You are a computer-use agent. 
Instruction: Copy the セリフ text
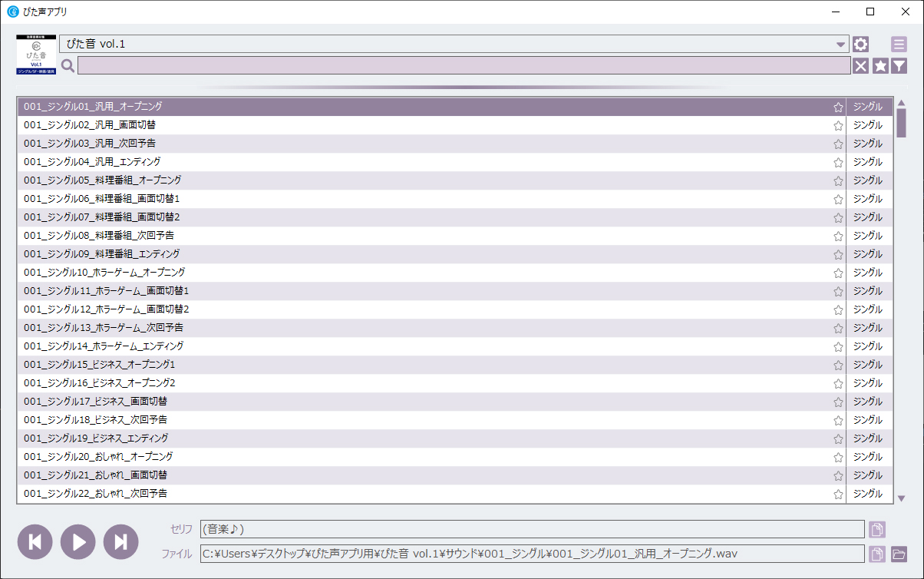[x=877, y=529]
